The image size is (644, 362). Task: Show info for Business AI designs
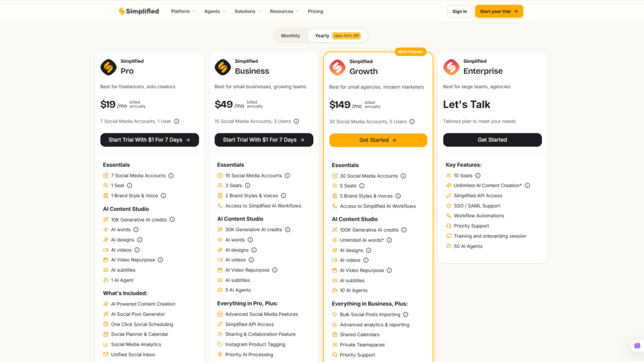(254, 250)
